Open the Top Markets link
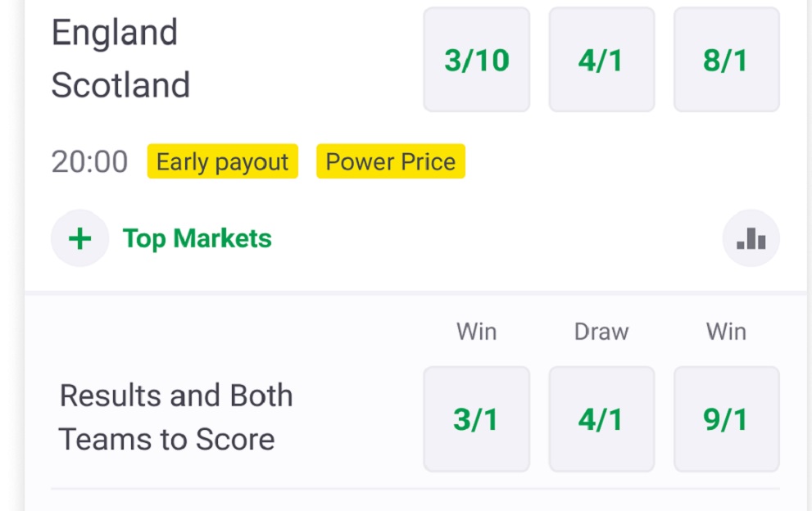 [197, 238]
